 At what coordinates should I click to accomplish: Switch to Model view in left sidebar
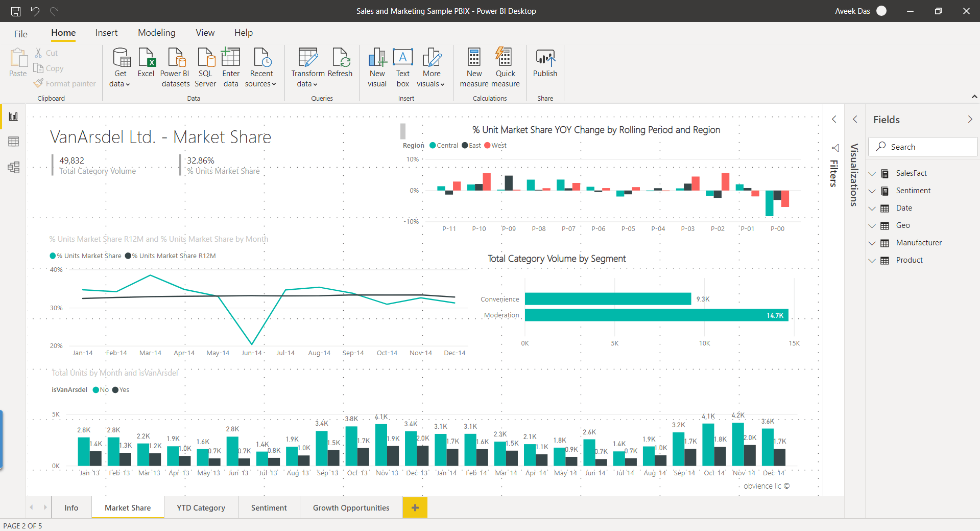tap(13, 167)
